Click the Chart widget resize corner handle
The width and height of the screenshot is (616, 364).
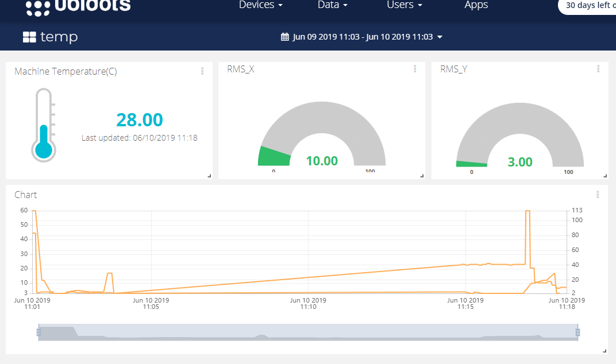click(x=605, y=351)
